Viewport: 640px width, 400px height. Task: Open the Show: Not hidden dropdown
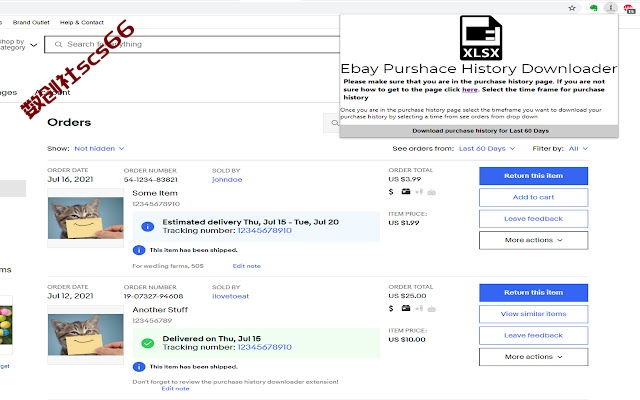(99, 149)
